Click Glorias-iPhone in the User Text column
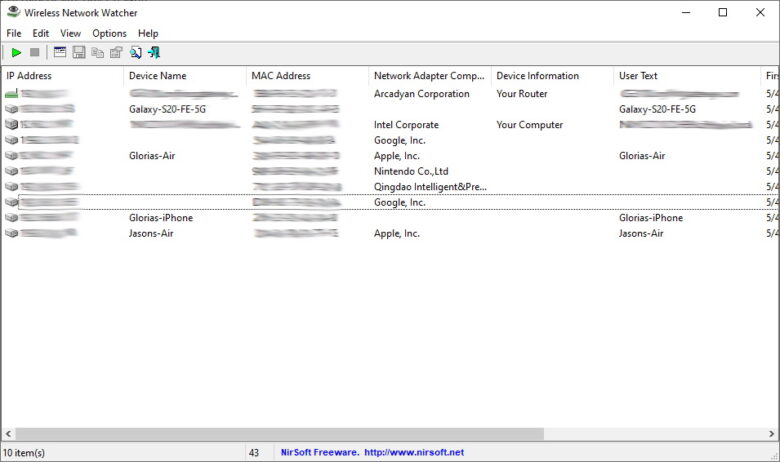 click(651, 218)
